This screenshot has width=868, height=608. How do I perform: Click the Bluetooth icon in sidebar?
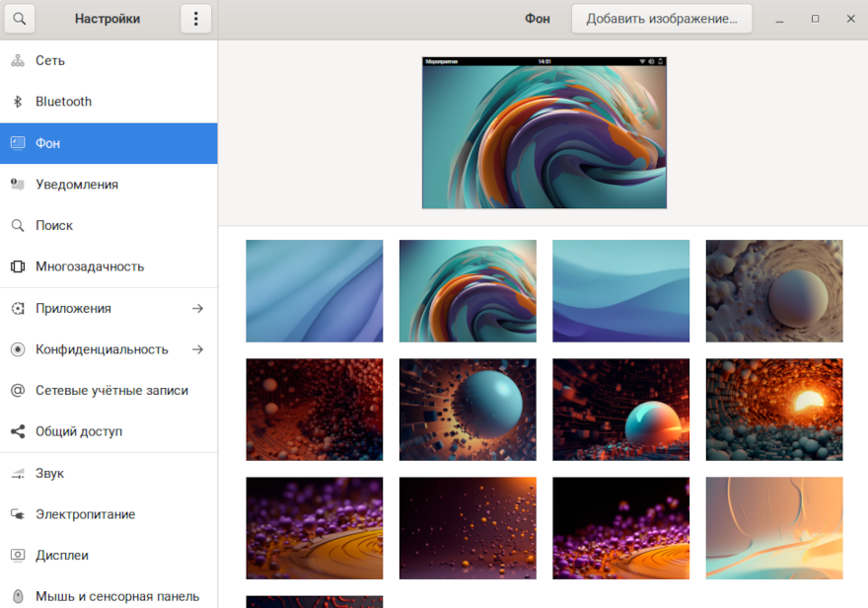[x=17, y=102]
